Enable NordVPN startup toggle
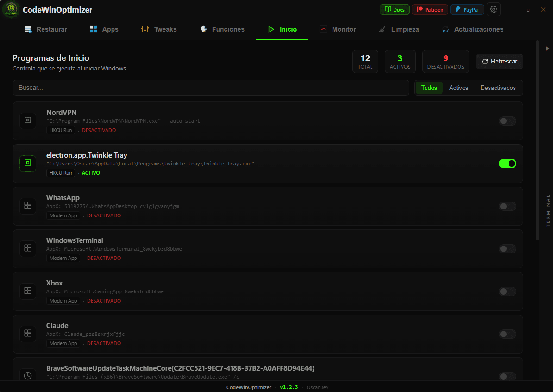The width and height of the screenshot is (553, 392). (508, 121)
